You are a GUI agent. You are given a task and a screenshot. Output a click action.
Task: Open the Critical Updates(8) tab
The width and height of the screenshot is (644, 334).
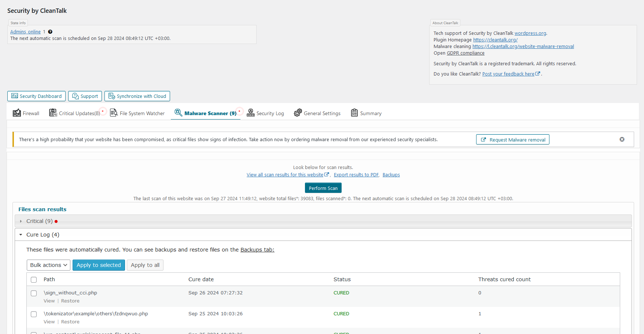click(x=75, y=113)
